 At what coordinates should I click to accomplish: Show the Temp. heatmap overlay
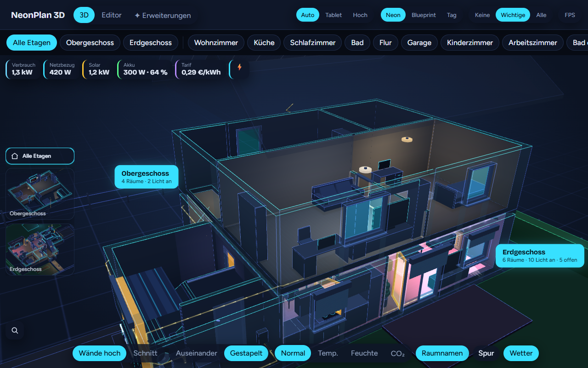328,353
